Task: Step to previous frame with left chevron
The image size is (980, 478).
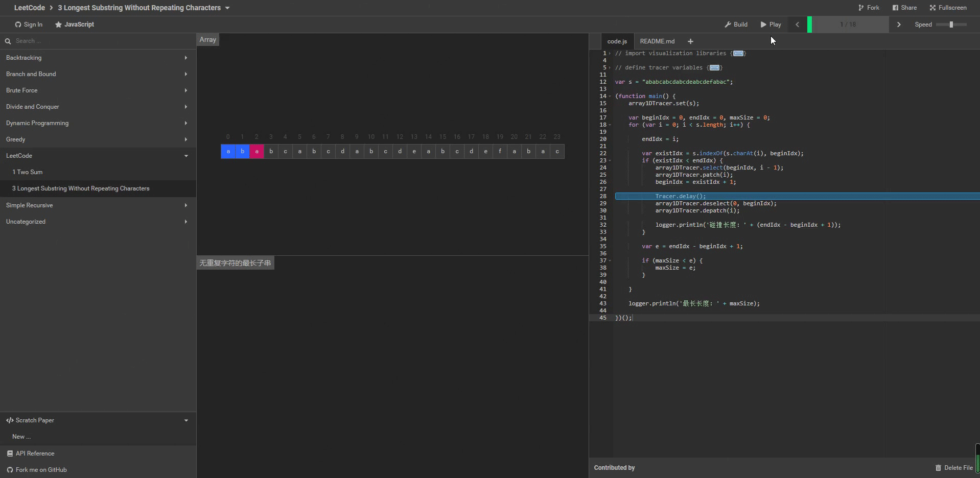Action: click(x=797, y=25)
